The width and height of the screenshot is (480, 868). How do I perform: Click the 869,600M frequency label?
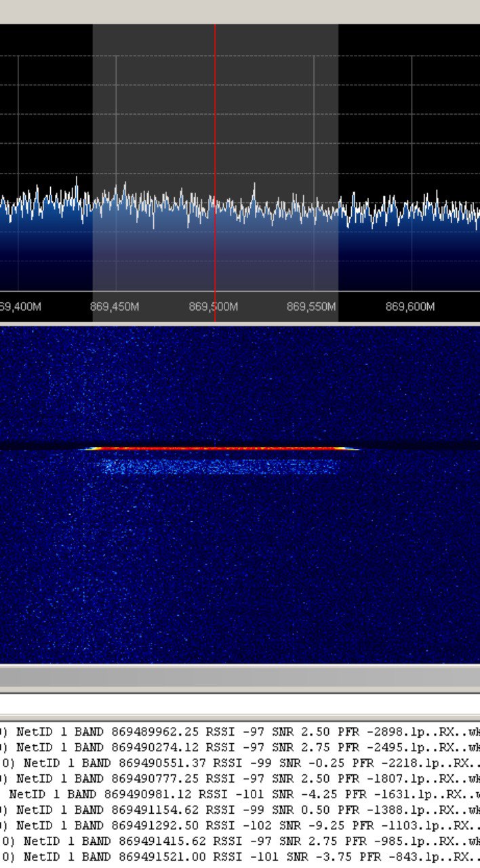(410, 307)
